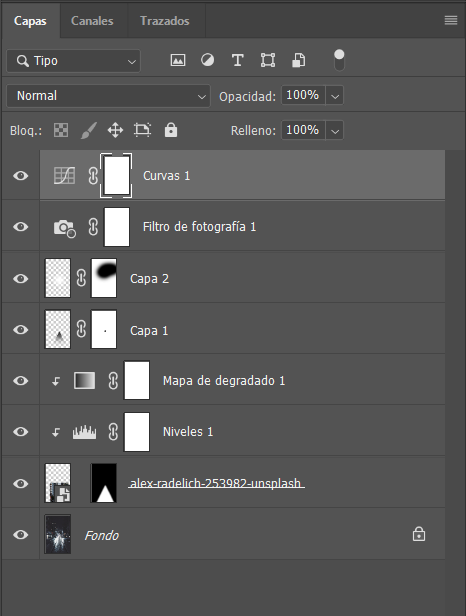Viewport: 466px width, 616px height.
Task: Lock image pixels brush icon
Action: click(x=89, y=130)
